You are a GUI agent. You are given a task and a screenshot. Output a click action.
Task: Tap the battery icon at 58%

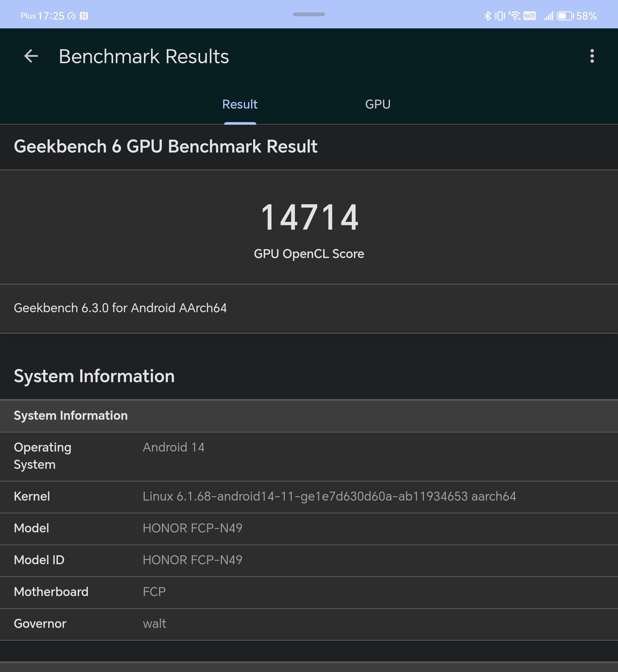pyautogui.click(x=565, y=16)
